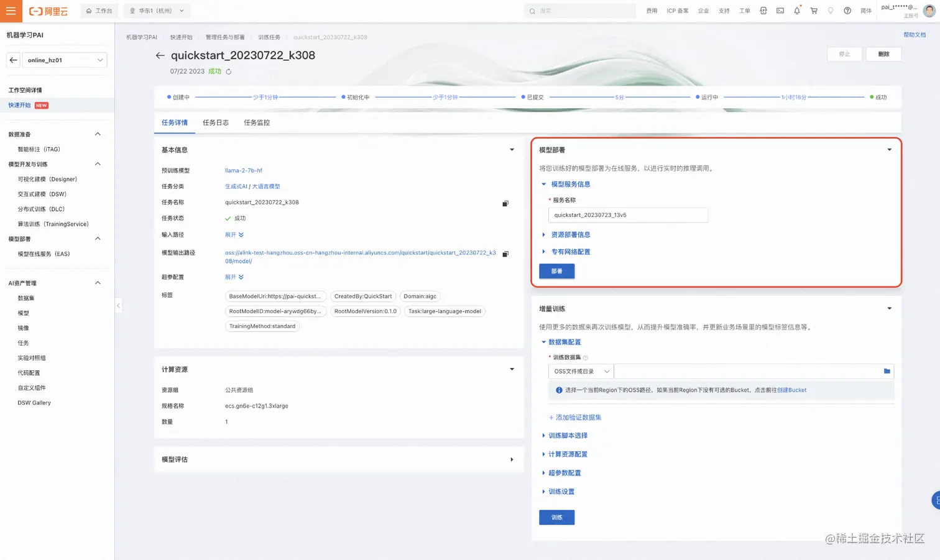Open the 工作台 workbench home
Viewport: 940px width, 560px height.
[x=99, y=11]
